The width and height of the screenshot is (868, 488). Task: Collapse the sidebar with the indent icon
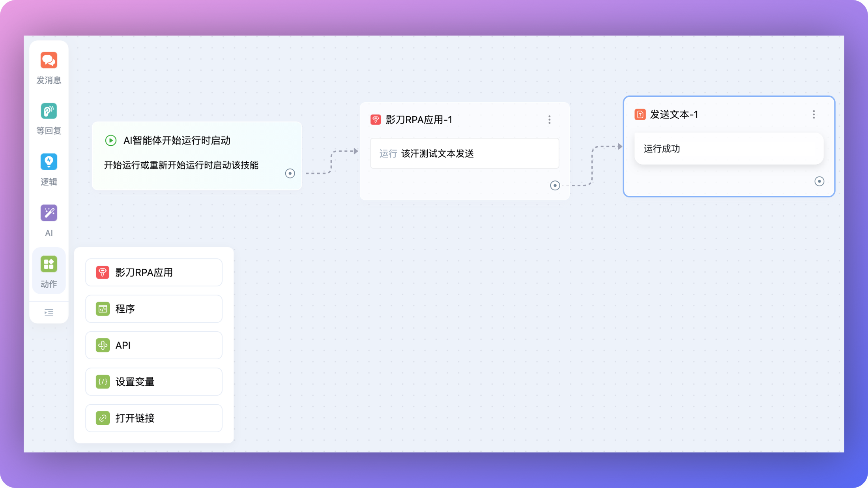coord(49,313)
